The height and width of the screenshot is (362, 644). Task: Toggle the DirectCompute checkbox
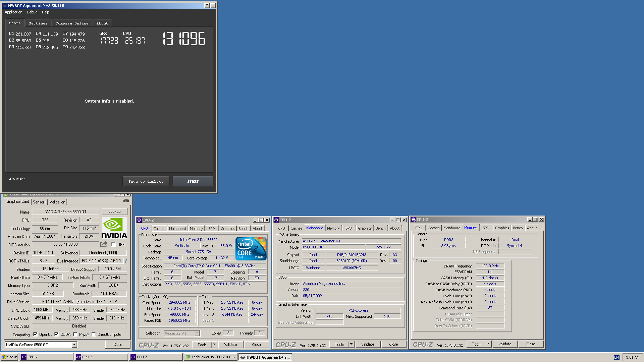(94, 335)
